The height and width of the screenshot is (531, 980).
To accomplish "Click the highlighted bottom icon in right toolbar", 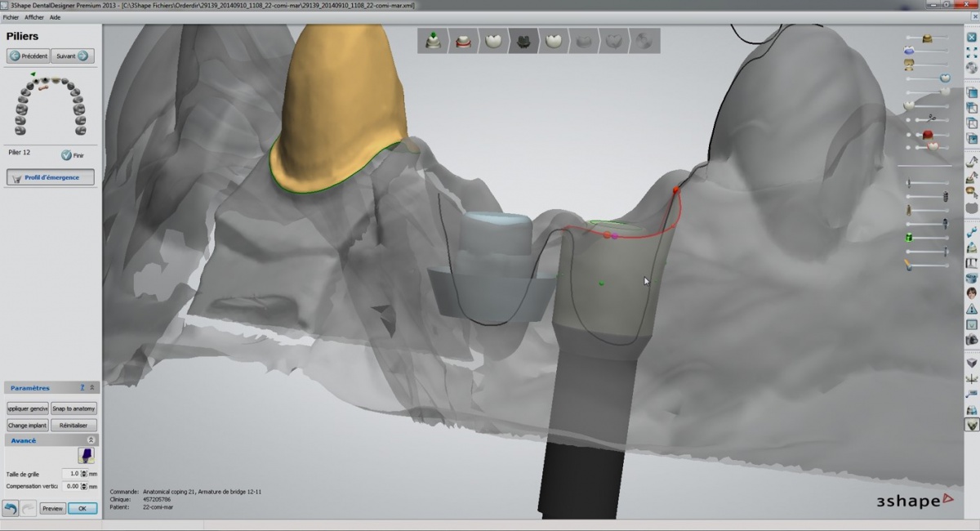I will coord(972,425).
